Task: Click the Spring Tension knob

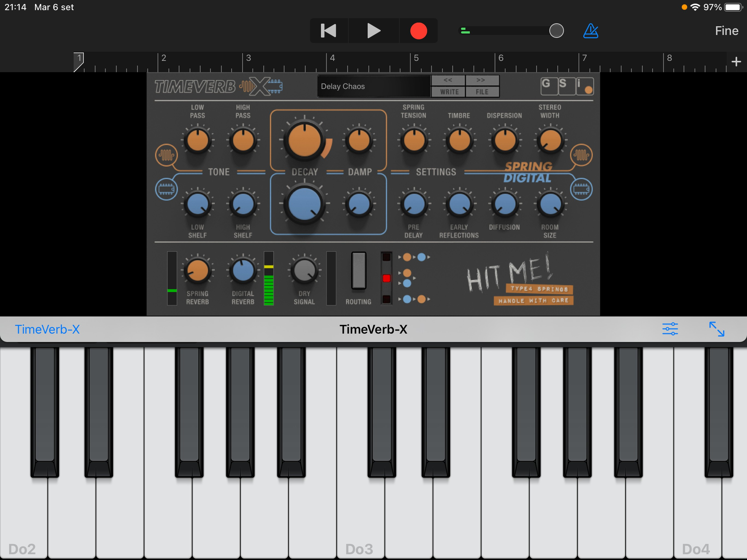Action: tap(414, 140)
